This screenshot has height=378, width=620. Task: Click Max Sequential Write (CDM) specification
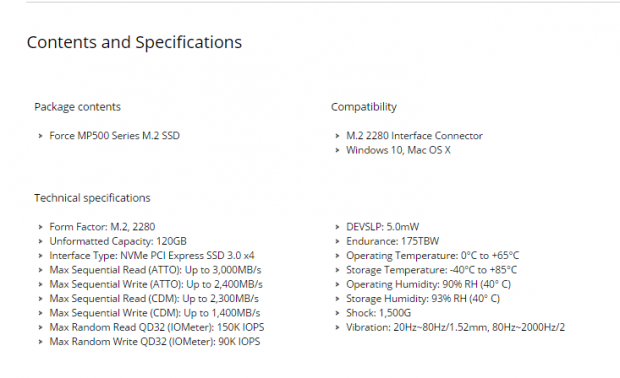point(155,313)
